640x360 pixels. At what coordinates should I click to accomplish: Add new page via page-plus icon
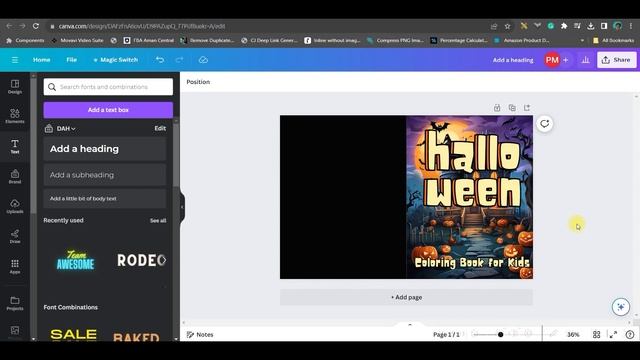[x=527, y=108]
